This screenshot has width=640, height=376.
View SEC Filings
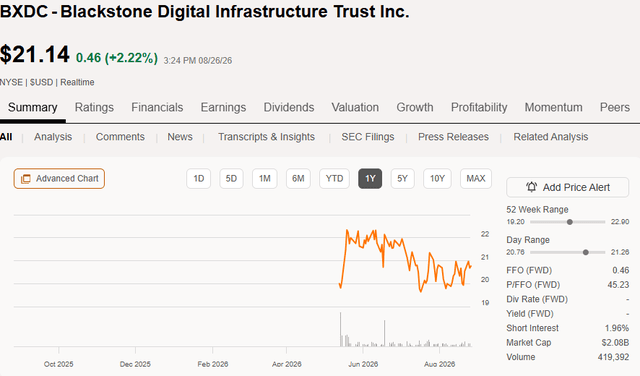[368, 137]
